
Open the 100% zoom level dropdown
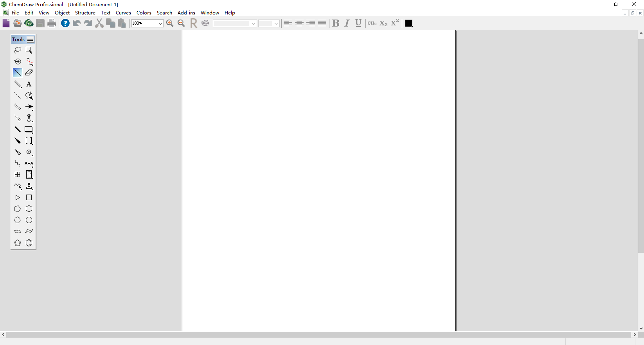click(x=160, y=23)
